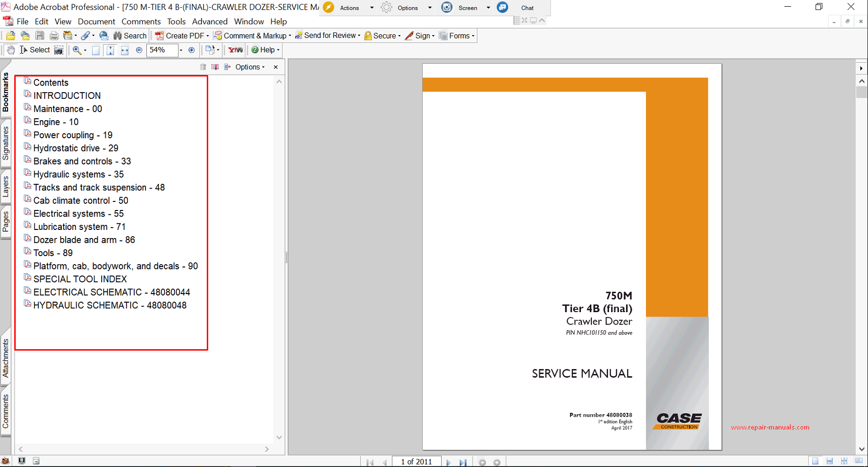Click the page number field

click(416, 462)
